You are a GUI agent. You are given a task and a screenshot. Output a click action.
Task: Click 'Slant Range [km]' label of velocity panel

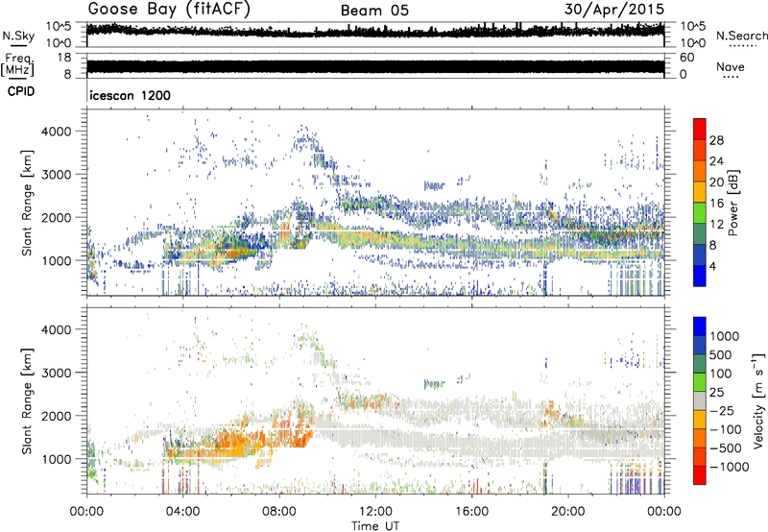coord(27,400)
